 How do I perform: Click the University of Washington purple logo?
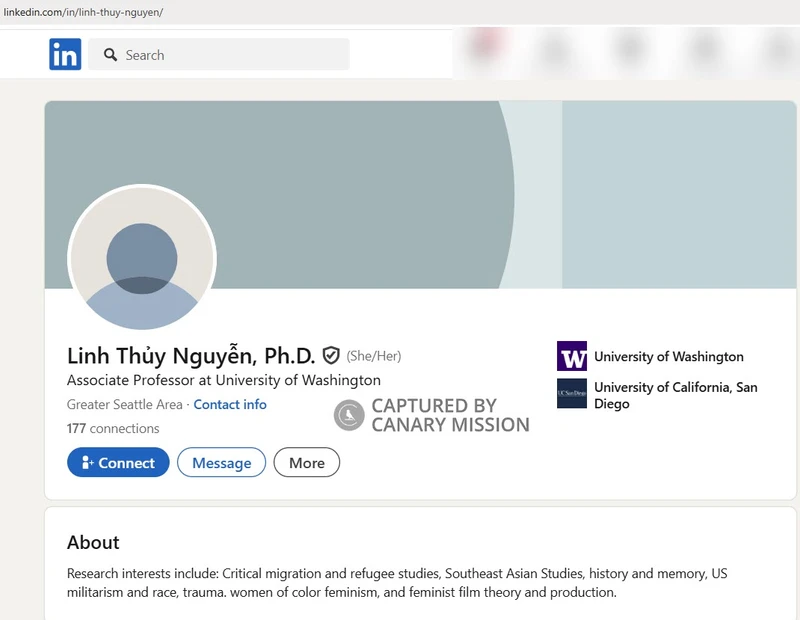pos(572,357)
